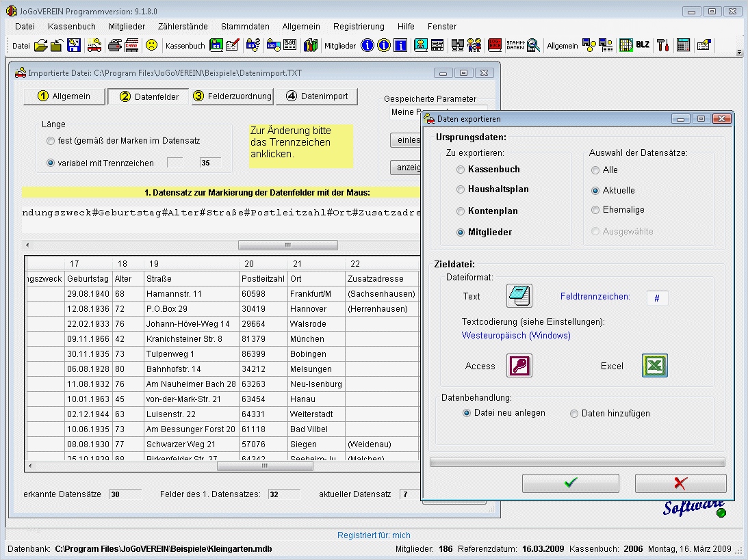Click the binoculars search icon

[458, 46]
